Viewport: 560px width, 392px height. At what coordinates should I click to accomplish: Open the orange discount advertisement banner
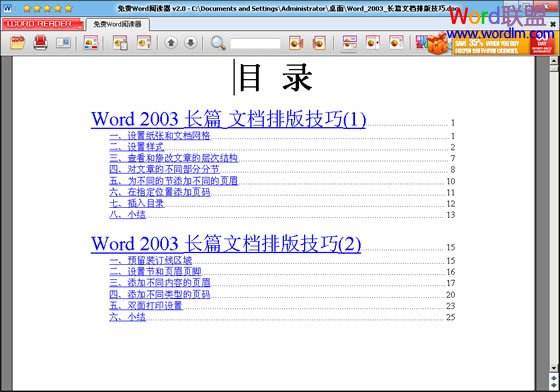tap(491, 46)
